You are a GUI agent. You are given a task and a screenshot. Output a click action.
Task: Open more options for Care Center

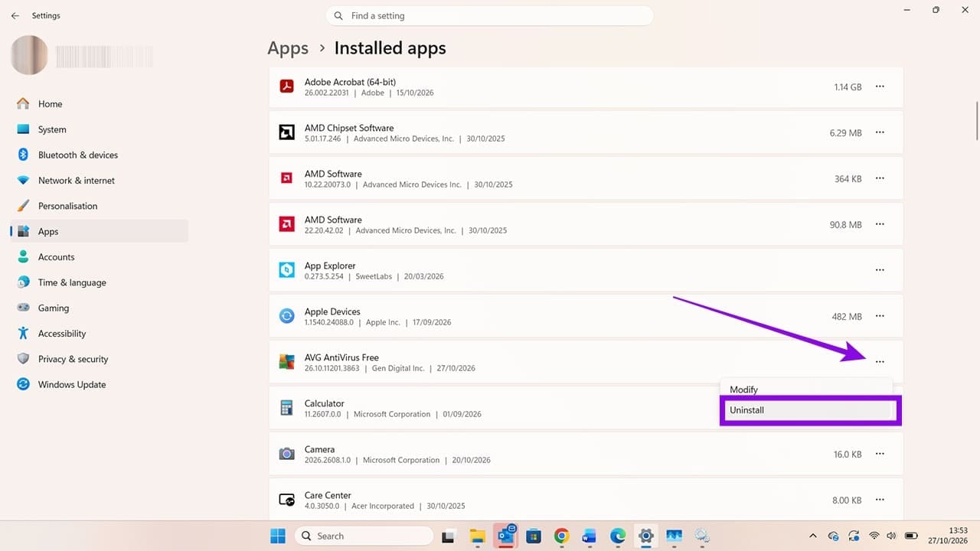pos(880,500)
